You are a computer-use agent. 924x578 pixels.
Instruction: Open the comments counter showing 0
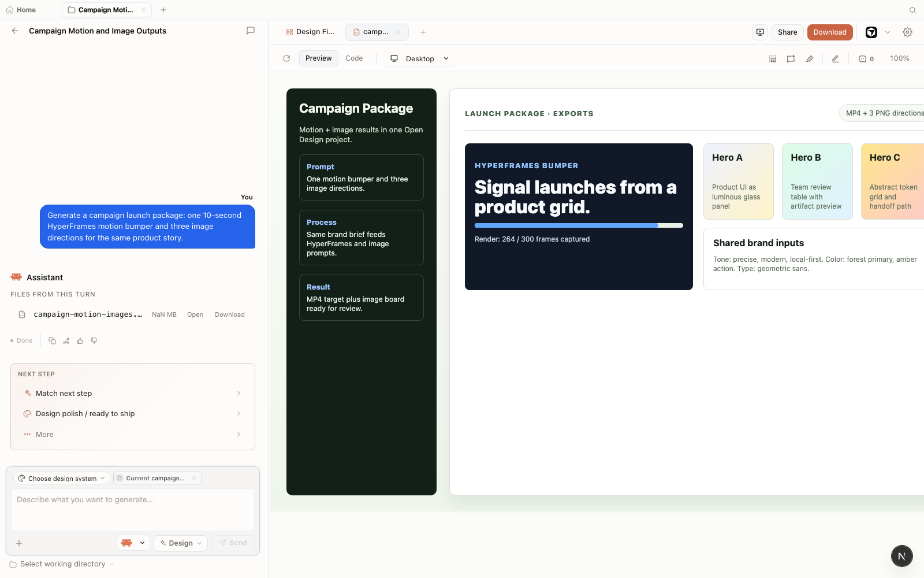866,59
